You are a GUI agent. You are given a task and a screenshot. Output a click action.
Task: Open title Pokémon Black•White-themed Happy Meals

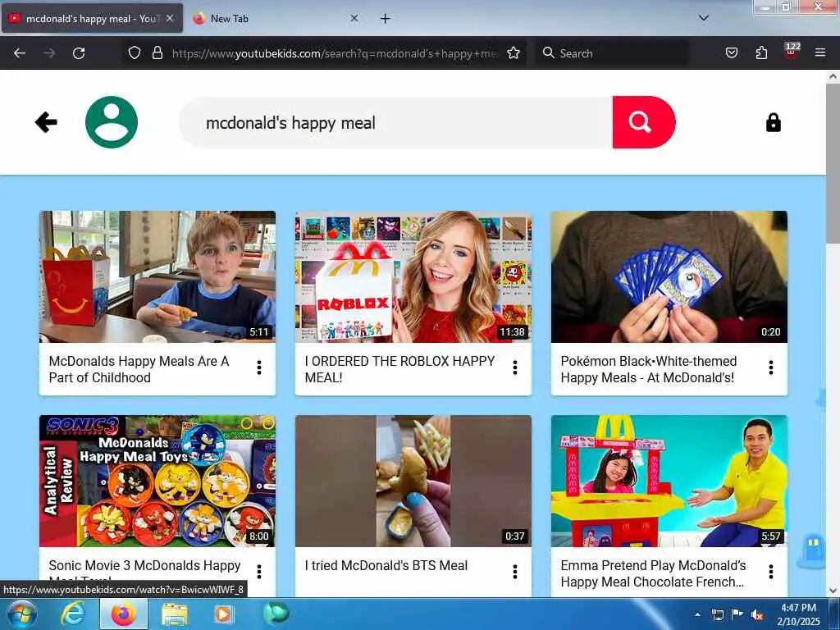point(649,369)
